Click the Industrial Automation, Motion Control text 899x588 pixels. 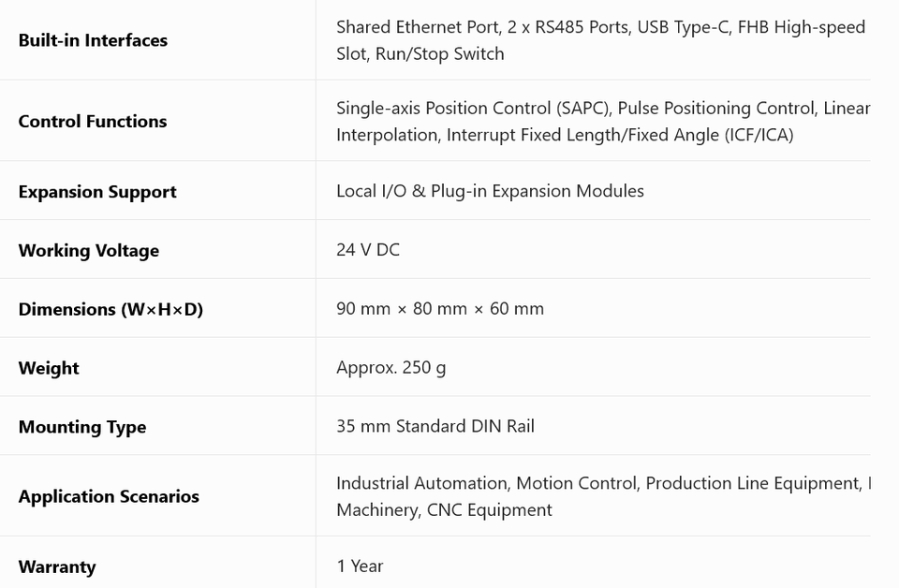pos(487,483)
